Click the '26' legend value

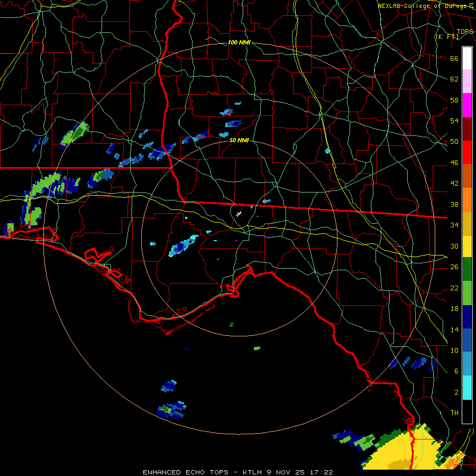tap(454, 267)
